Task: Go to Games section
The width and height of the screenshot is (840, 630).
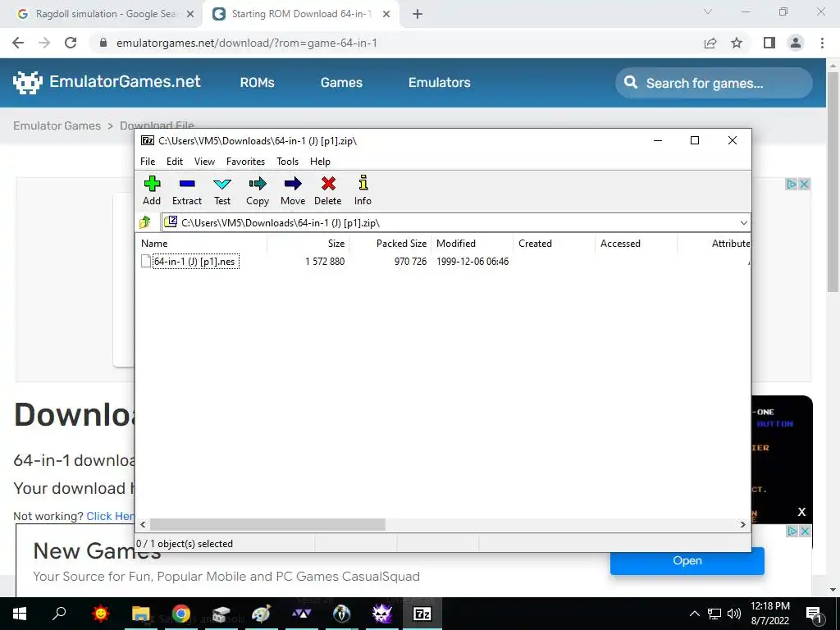Action: tap(342, 83)
